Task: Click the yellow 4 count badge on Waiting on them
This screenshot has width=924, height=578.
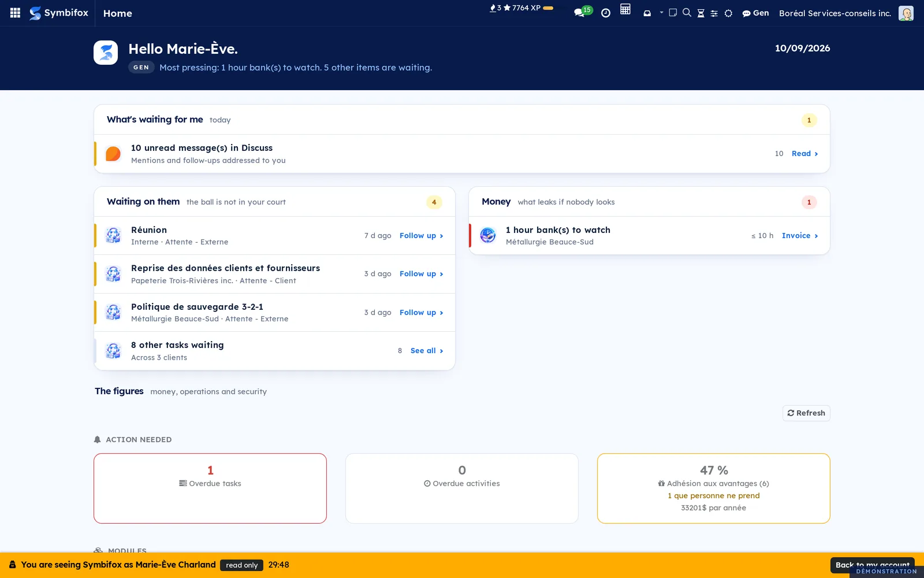Action: pos(434,202)
